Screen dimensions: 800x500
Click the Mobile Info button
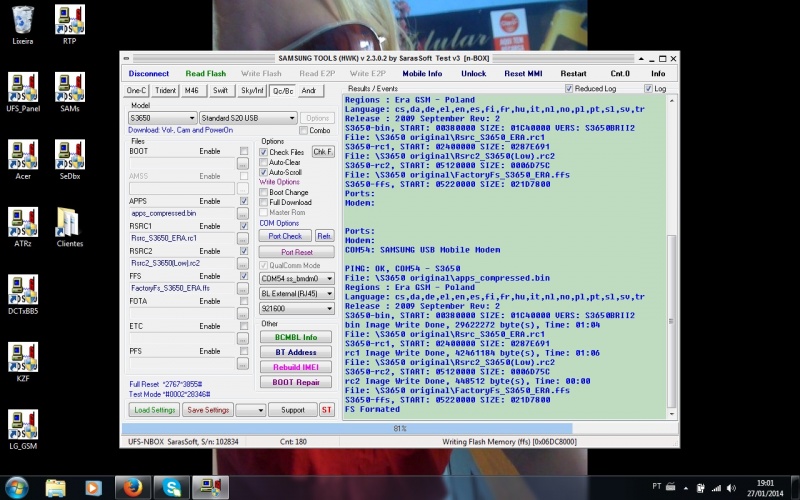pyautogui.click(x=422, y=73)
